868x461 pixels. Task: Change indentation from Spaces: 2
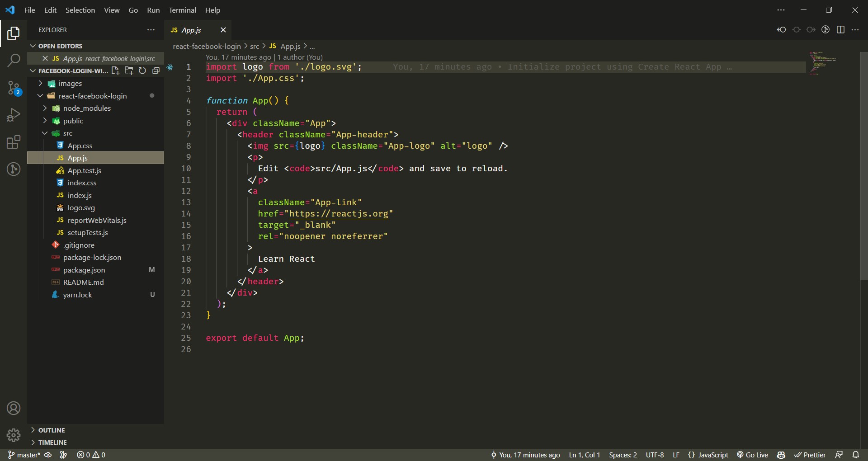pyautogui.click(x=623, y=455)
